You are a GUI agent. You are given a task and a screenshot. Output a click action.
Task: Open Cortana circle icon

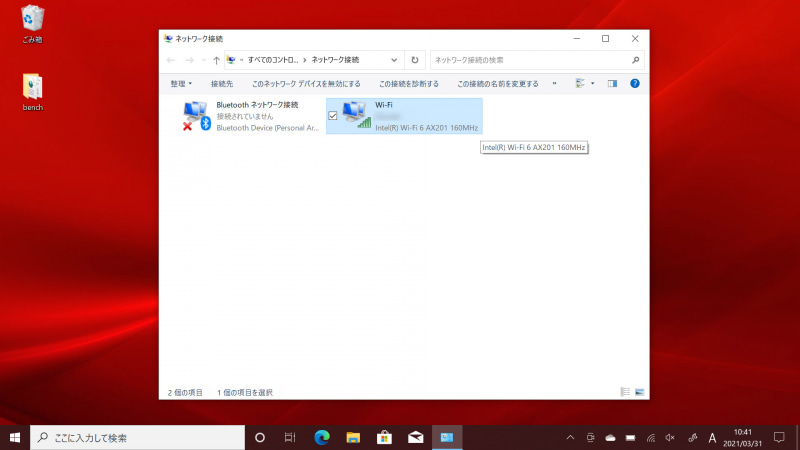pyautogui.click(x=260, y=438)
